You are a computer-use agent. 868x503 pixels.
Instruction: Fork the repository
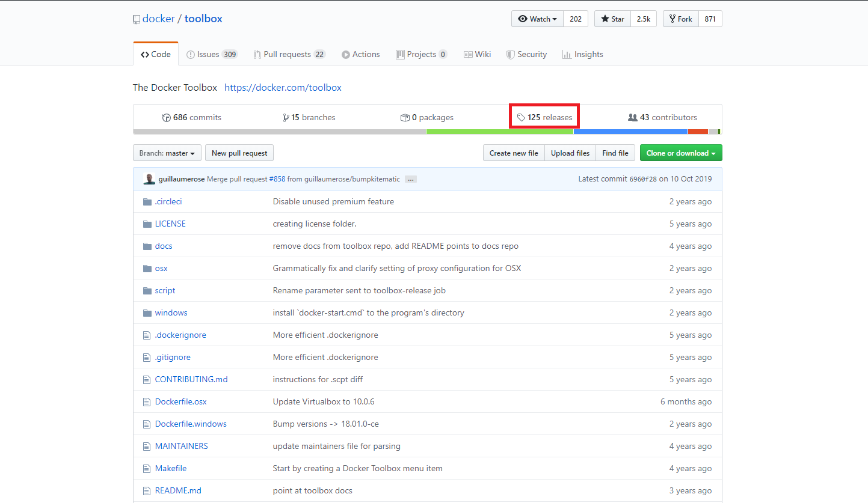pyautogui.click(x=681, y=19)
